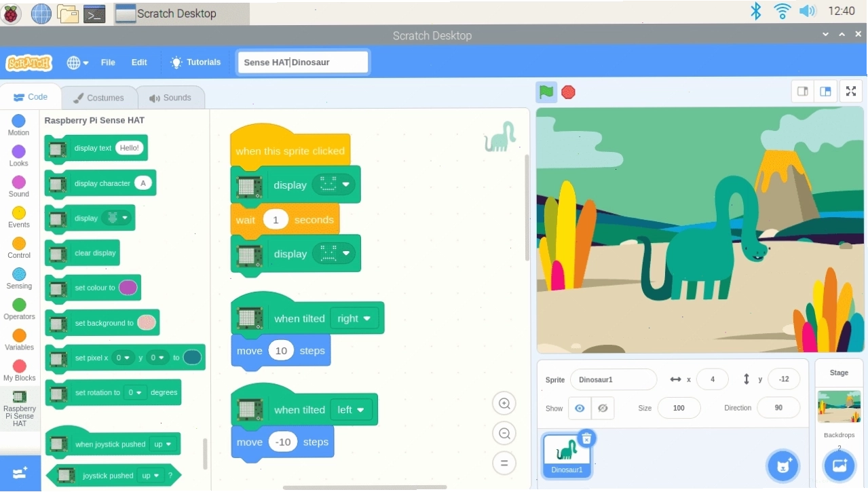Open the File menu
The width and height of the screenshot is (868, 492).
tap(108, 62)
